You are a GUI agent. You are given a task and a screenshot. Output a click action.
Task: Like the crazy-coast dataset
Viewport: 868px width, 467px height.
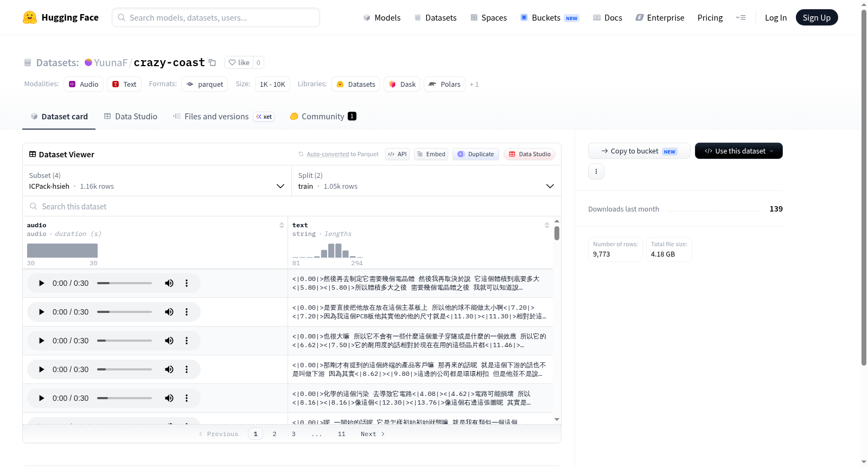pyautogui.click(x=239, y=62)
